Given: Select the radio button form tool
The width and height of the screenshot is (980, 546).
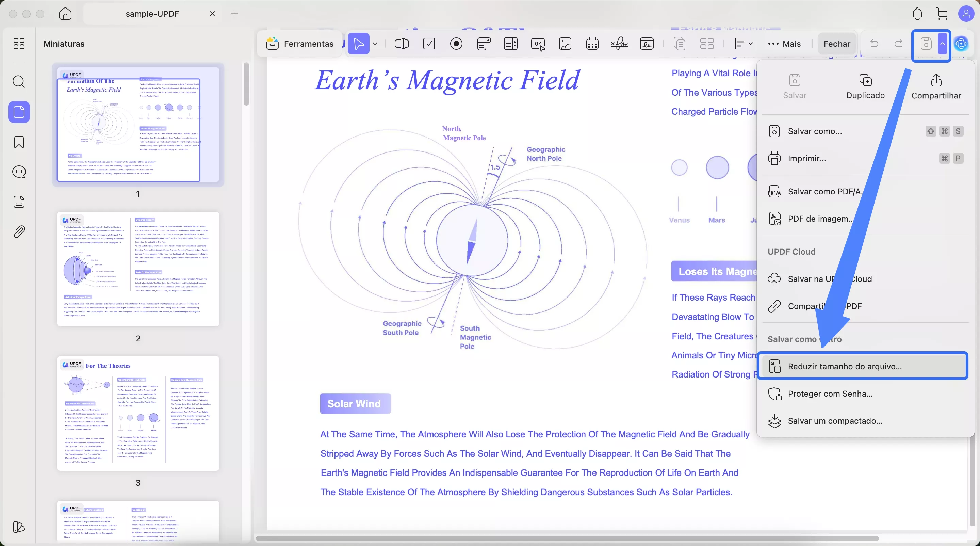Looking at the screenshot, I should pyautogui.click(x=456, y=44).
